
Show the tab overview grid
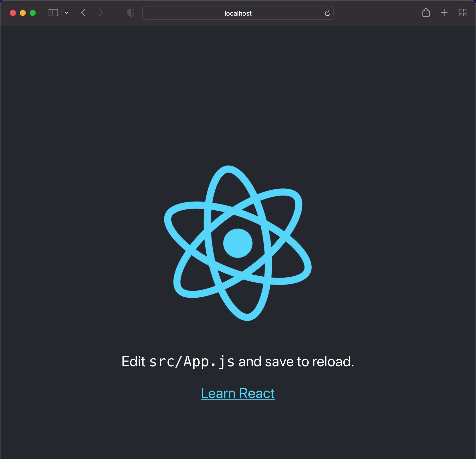coord(462,13)
